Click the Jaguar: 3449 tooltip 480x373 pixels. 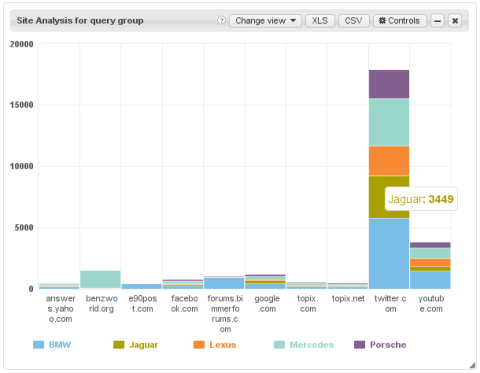tap(421, 199)
